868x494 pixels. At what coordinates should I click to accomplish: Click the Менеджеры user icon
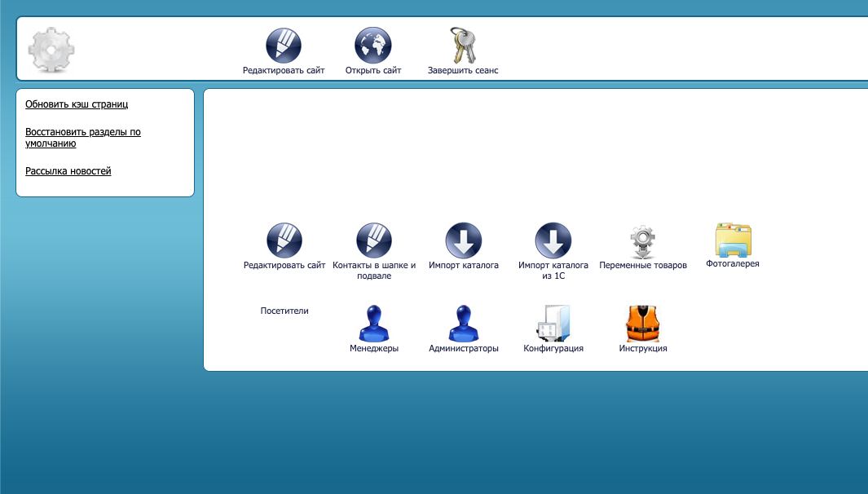(374, 323)
